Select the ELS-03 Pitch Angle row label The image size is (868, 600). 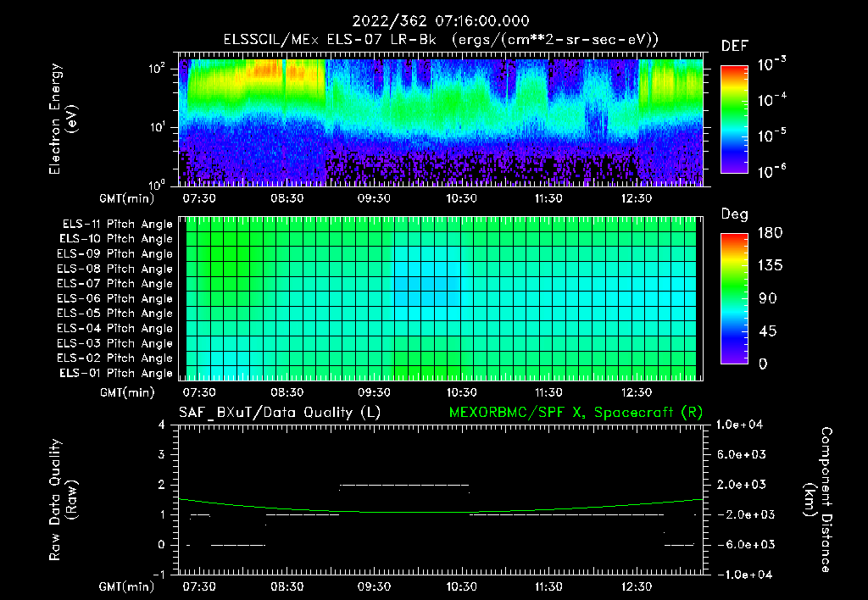(x=114, y=343)
